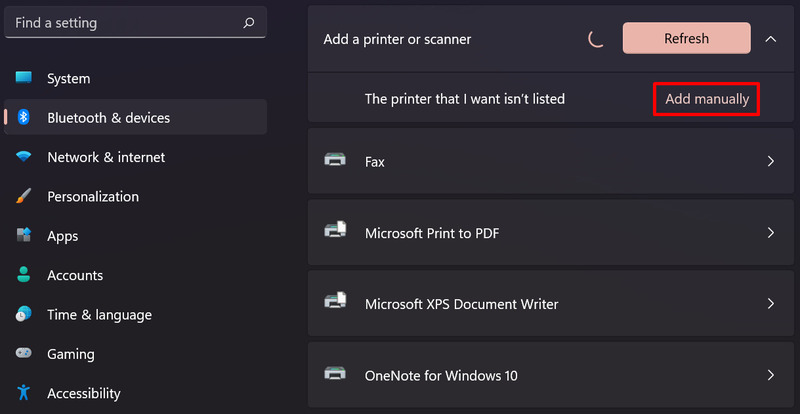Collapse the Add a printer section
800x414 pixels.
coord(770,39)
